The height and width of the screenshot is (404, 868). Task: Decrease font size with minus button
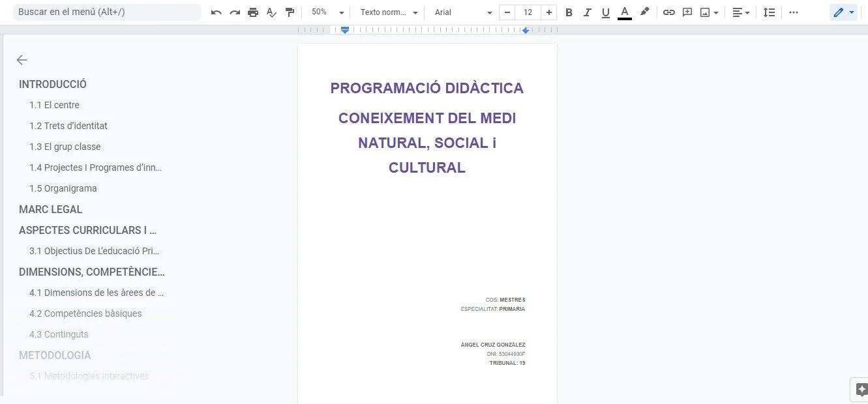507,12
